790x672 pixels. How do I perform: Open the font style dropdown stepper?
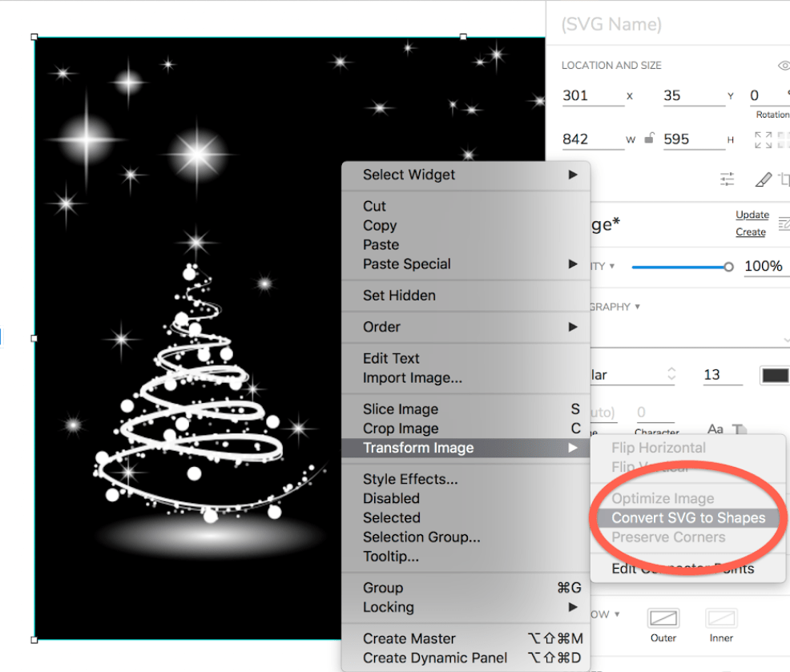click(x=671, y=375)
